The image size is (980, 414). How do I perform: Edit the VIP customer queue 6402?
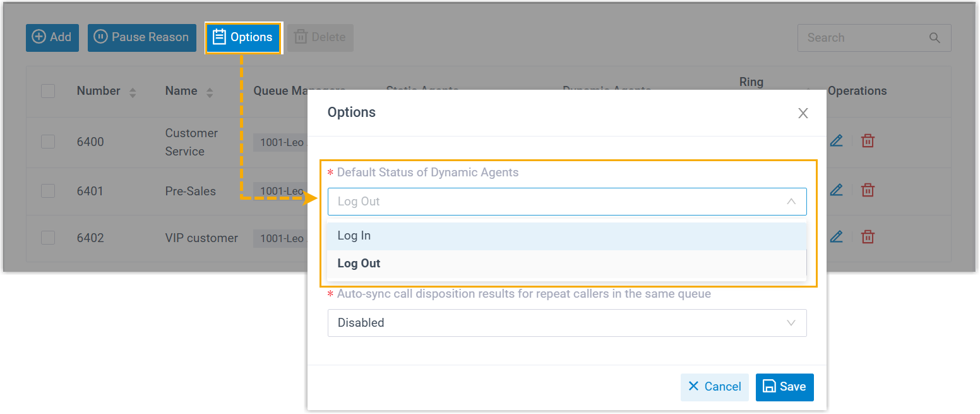836,237
